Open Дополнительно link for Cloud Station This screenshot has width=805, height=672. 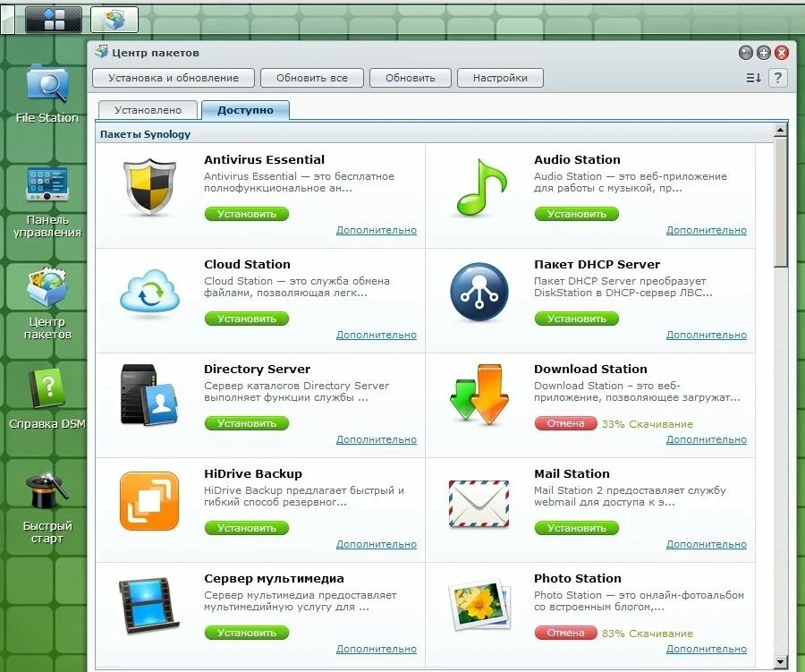377,335
